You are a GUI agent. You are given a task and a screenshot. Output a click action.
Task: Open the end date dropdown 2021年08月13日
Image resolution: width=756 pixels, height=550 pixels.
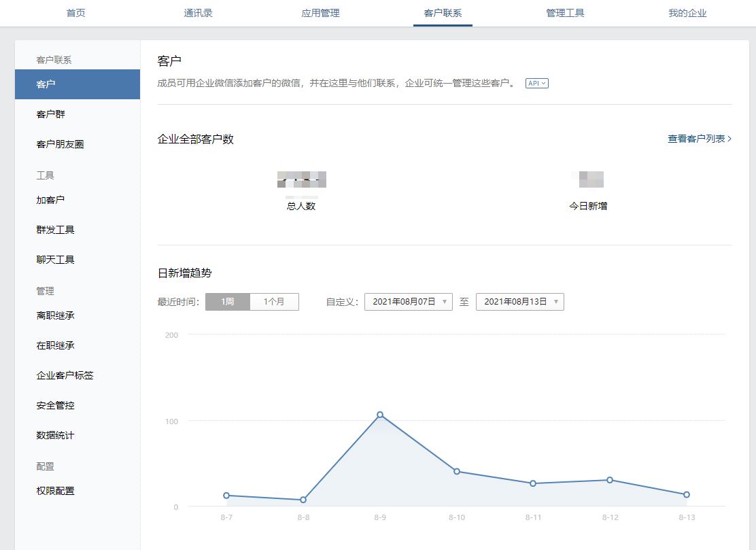pos(519,302)
